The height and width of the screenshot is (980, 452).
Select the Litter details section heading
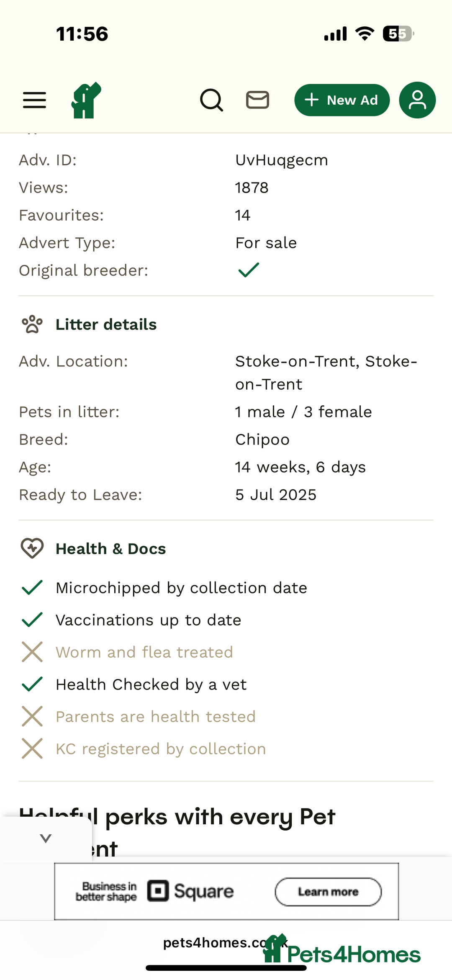click(x=106, y=324)
